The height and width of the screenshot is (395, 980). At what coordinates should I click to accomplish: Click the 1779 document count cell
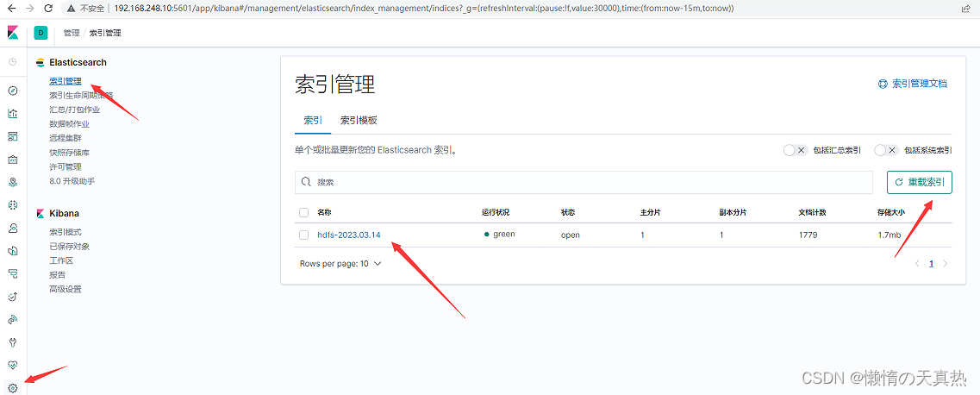pyautogui.click(x=808, y=235)
